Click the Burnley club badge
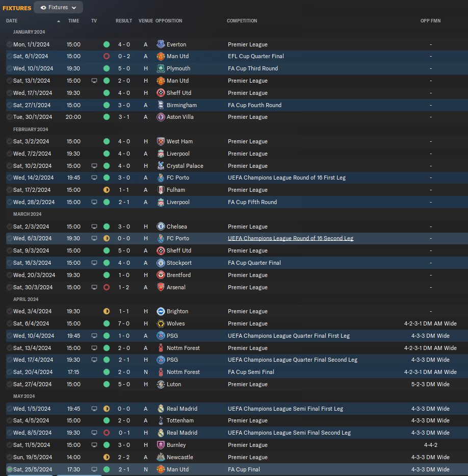The height and width of the screenshot is (476, 468). coord(161,445)
